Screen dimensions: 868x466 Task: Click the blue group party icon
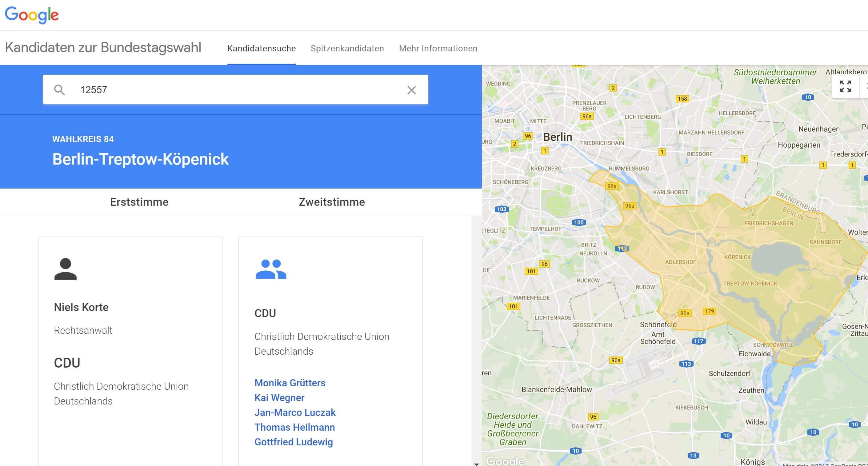(x=271, y=269)
